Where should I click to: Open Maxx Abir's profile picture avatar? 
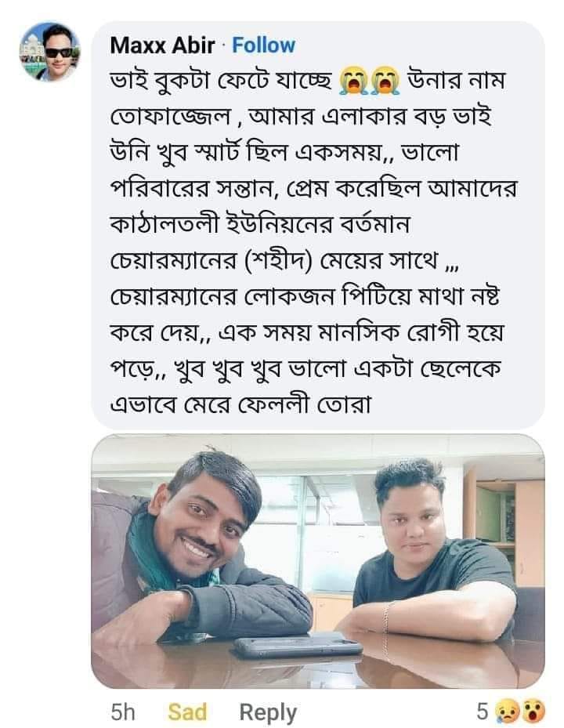[49, 52]
